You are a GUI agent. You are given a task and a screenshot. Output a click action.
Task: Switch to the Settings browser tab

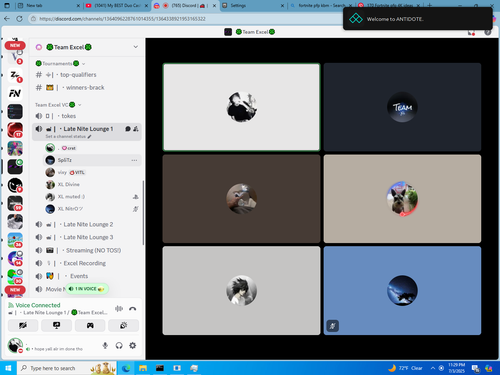253,6
